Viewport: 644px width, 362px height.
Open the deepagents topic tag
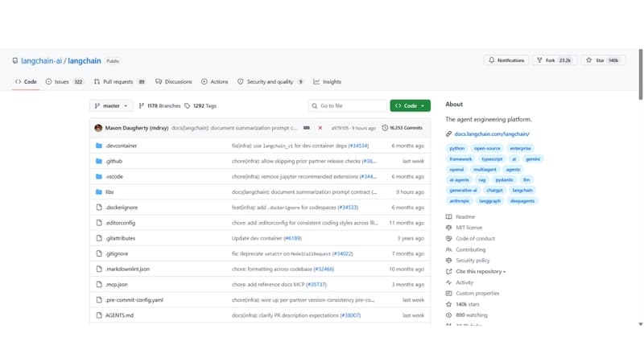[522, 200]
